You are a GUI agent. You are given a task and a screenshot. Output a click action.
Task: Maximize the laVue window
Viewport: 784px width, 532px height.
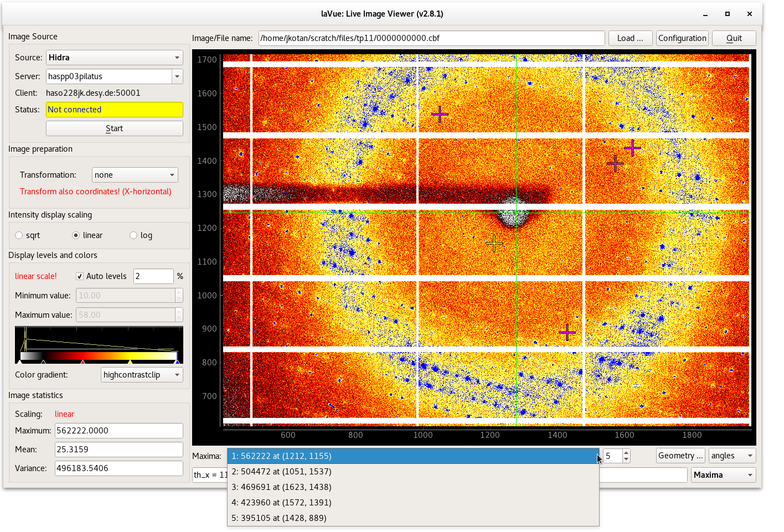728,14
